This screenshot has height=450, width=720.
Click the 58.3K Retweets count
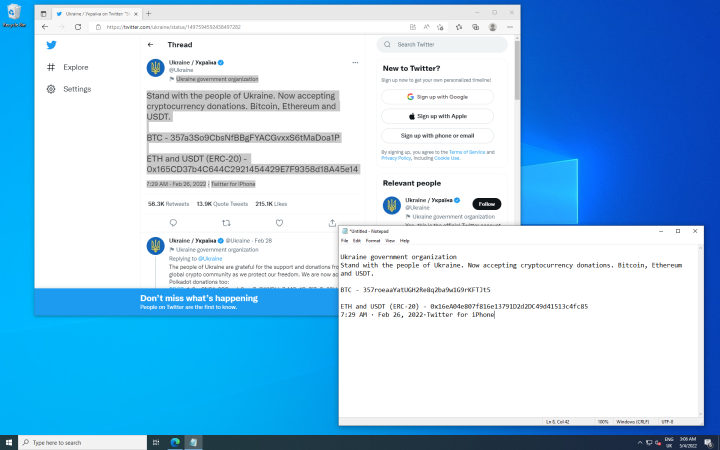(x=168, y=204)
